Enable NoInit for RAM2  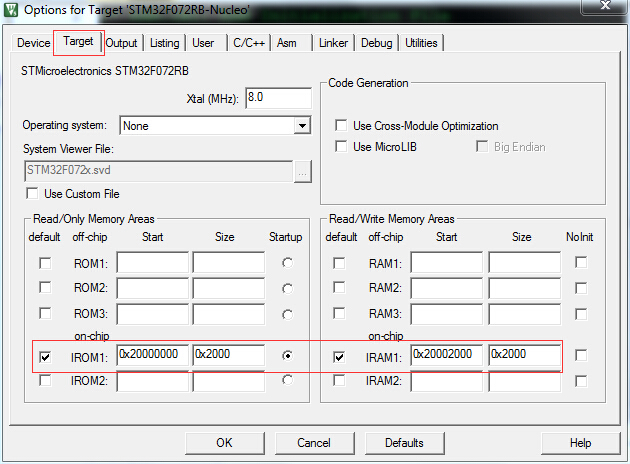[581, 288]
